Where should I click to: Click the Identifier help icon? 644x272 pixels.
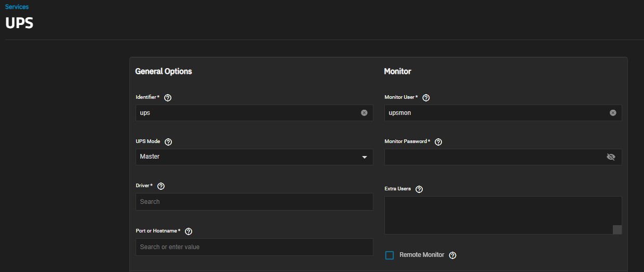point(168,98)
